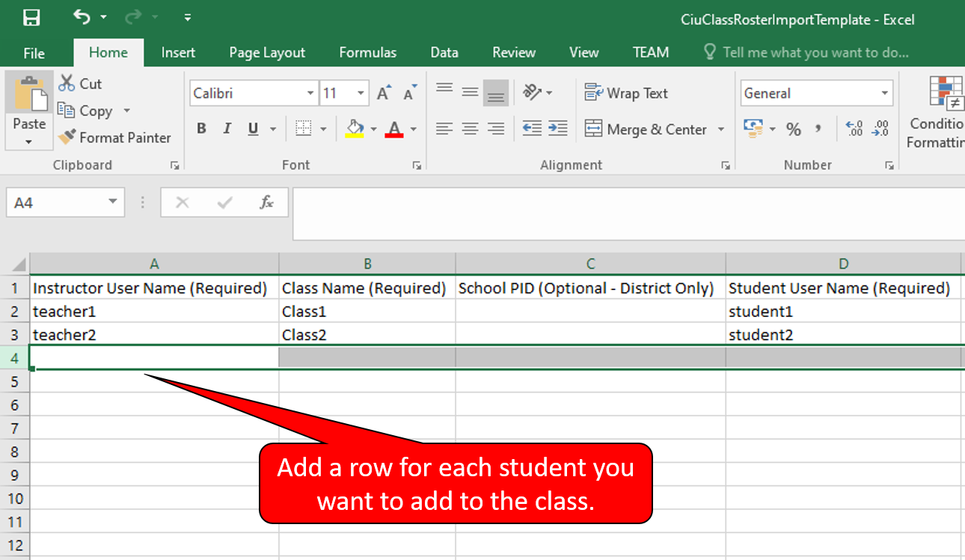Open the Name Box dropdown arrow
The height and width of the screenshot is (560, 965).
(113, 202)
